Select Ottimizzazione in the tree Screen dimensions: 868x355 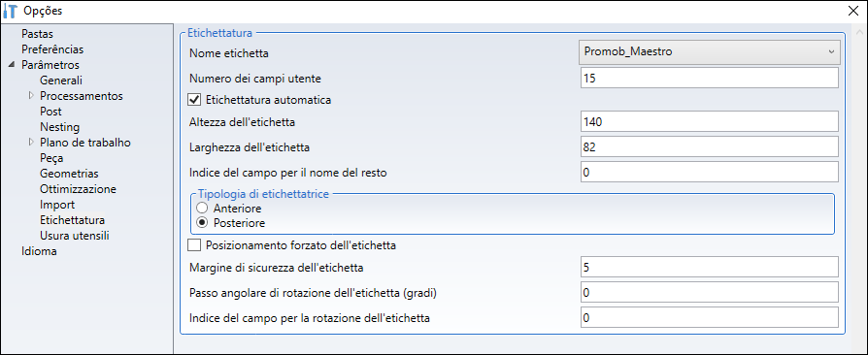tap(78, 188)
